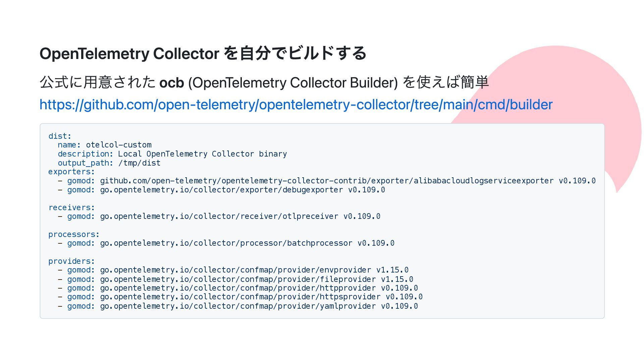Click the 'receivers:' section key

pos(71,207)
